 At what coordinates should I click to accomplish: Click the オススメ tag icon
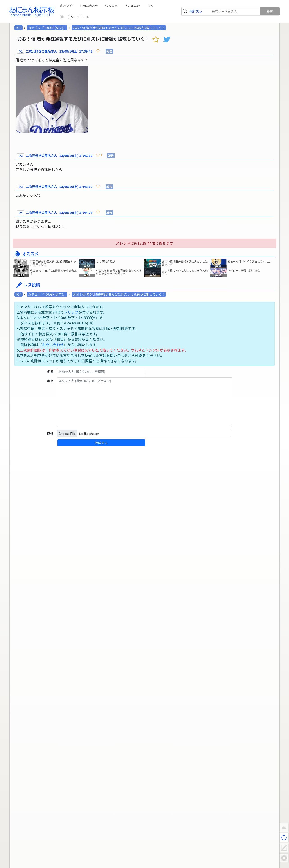pos(18,254)
